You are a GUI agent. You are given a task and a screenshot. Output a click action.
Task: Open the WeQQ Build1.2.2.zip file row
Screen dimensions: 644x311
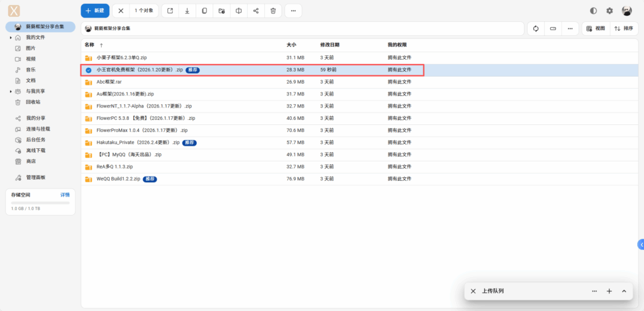(118, 178)
